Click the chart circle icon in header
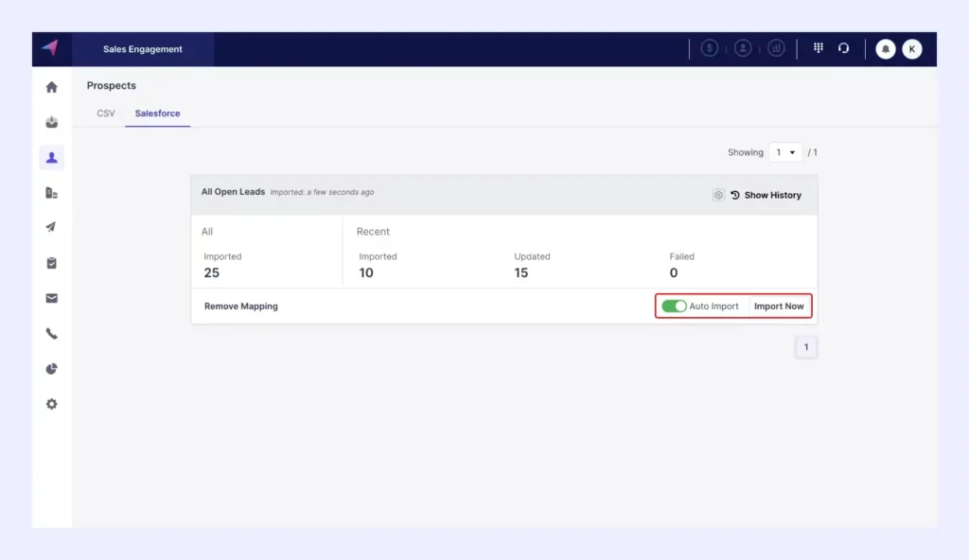The image size is (969, 560). coord(776,48)
